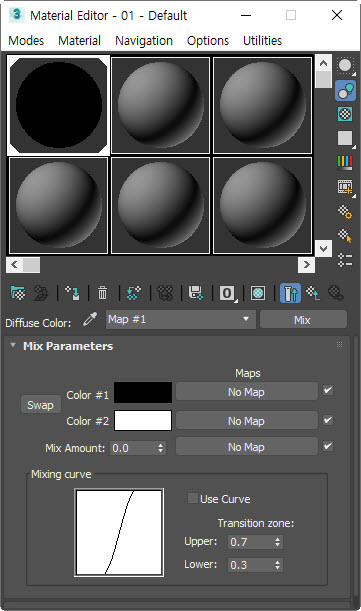Open Material Editor Options icon
This screenshot has height=611, width=361.
coord(345,212)
